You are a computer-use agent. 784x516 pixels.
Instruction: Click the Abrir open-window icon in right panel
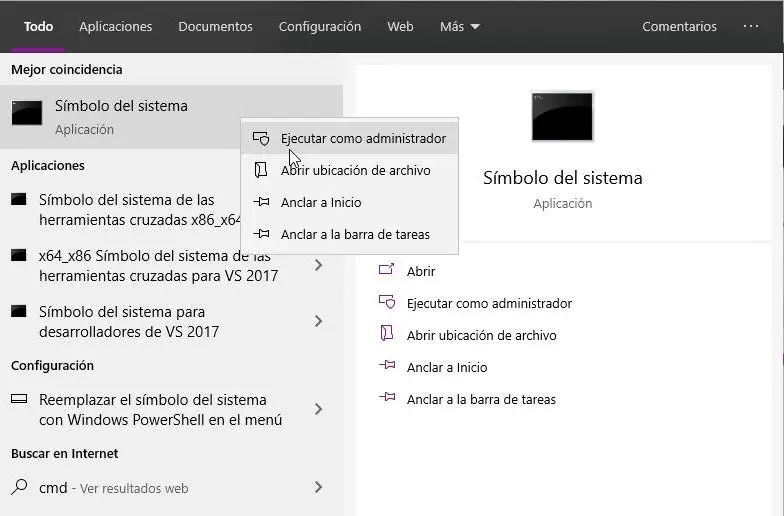387,270
